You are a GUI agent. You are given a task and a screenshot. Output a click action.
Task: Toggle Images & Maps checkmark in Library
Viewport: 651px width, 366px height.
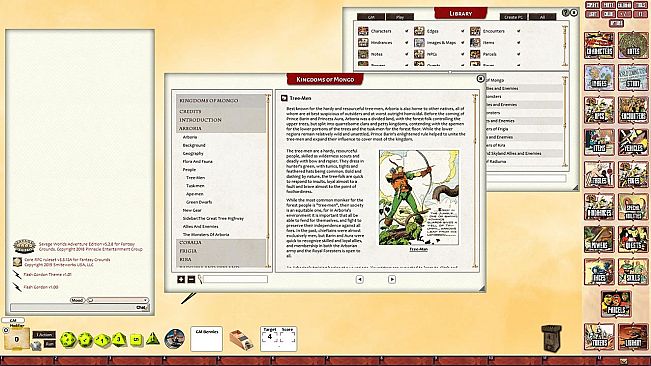click(x=463, y=42)
